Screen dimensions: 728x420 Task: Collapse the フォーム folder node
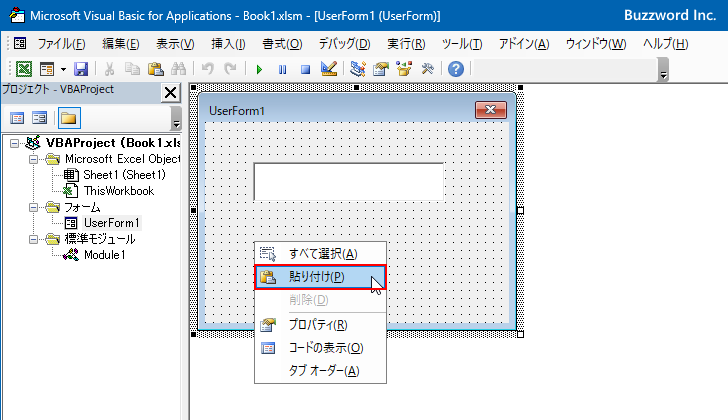point(33,207)
